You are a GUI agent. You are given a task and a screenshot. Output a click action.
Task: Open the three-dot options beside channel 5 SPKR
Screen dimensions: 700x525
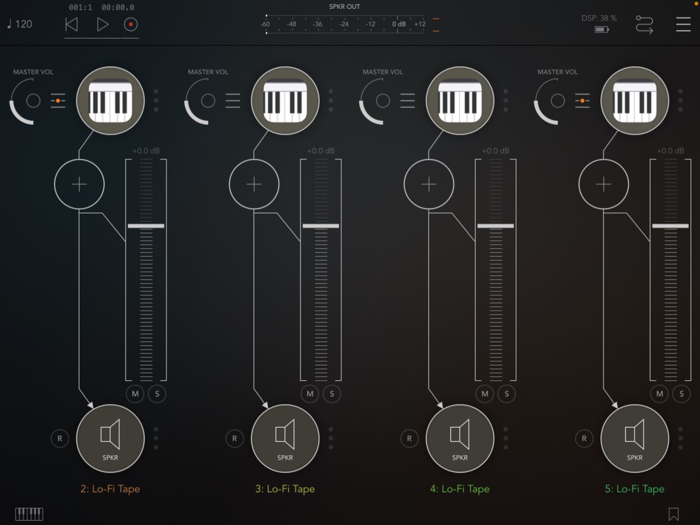[680, 438]
